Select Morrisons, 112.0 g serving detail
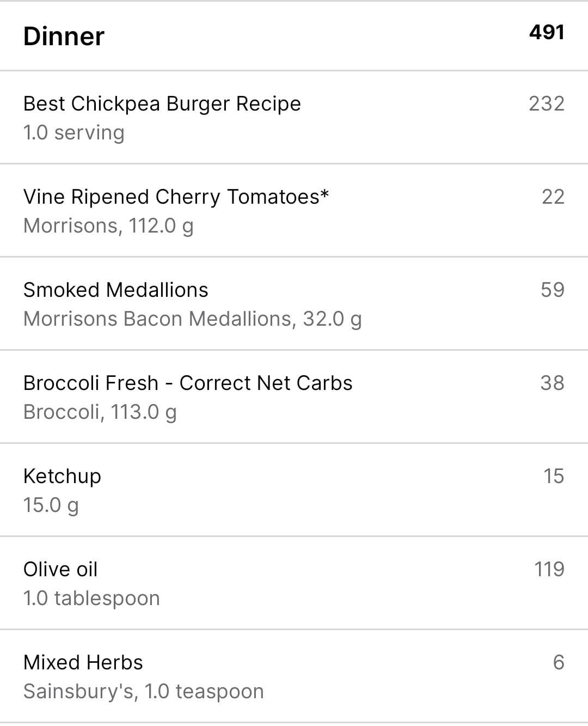This screenshot has width=588, height=726. (108, 226)
